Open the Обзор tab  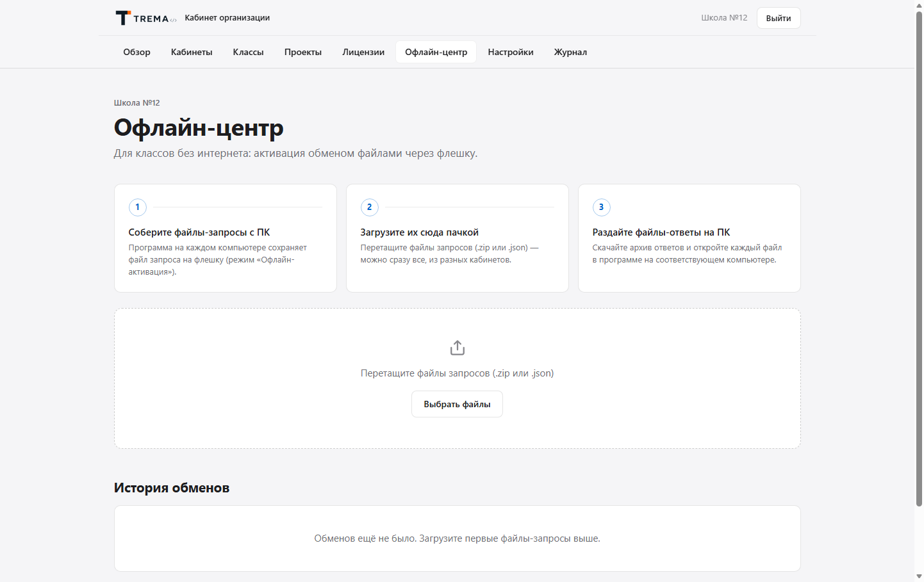coord(136,52)
